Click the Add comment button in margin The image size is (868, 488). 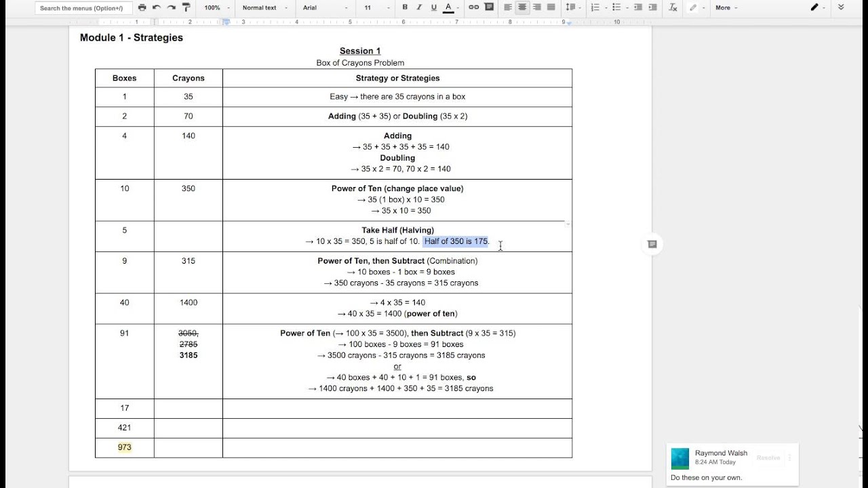coord(652,244)
